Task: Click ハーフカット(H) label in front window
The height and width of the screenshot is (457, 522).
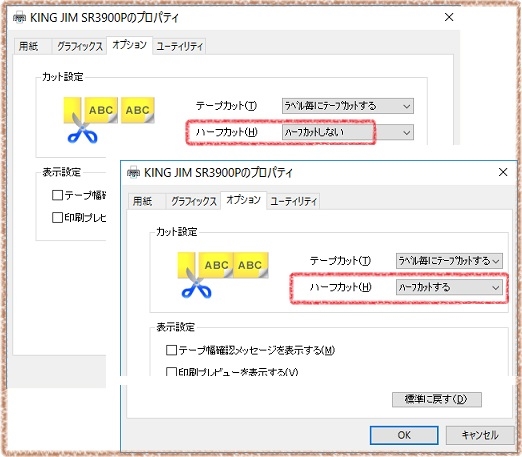Action: pos(340,287)
